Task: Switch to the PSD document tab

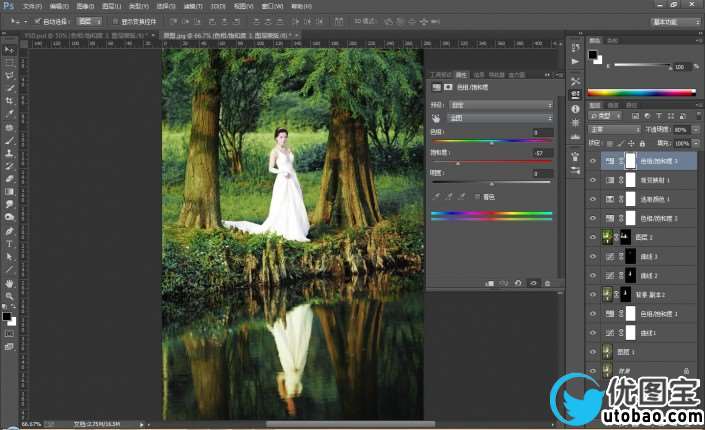Action: [x=88, y=35]
